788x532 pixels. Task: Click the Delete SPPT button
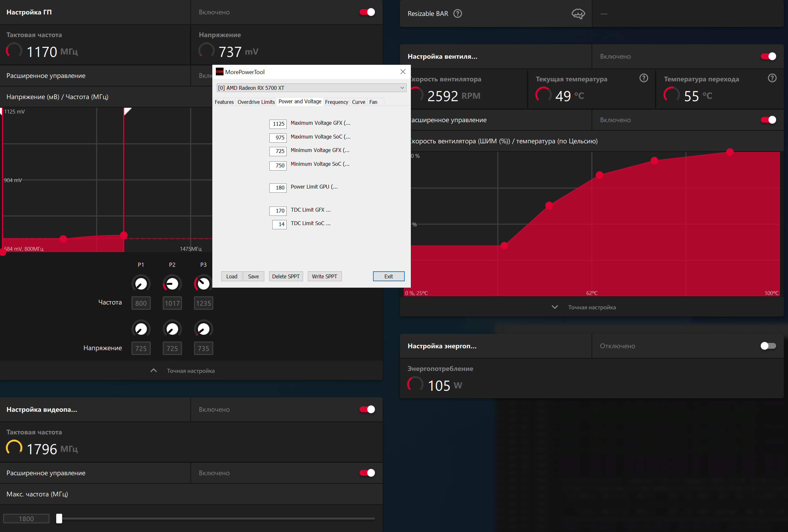[x=285, y=276]
